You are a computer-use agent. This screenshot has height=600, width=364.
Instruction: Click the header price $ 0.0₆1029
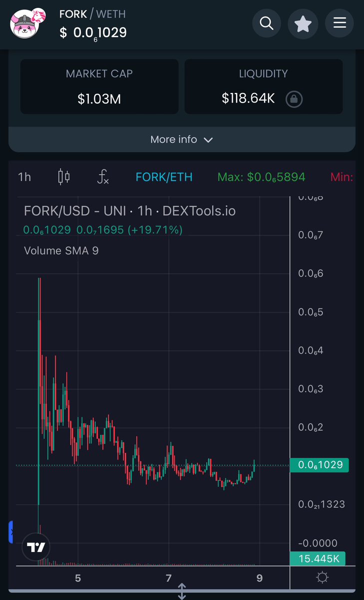point(93,33)
